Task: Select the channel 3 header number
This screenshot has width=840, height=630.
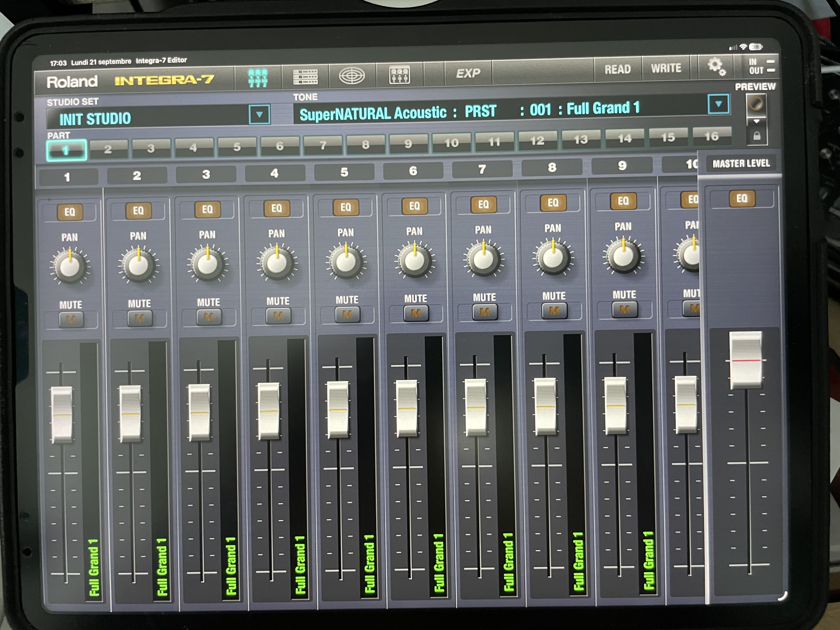Action: click(206, 175)
